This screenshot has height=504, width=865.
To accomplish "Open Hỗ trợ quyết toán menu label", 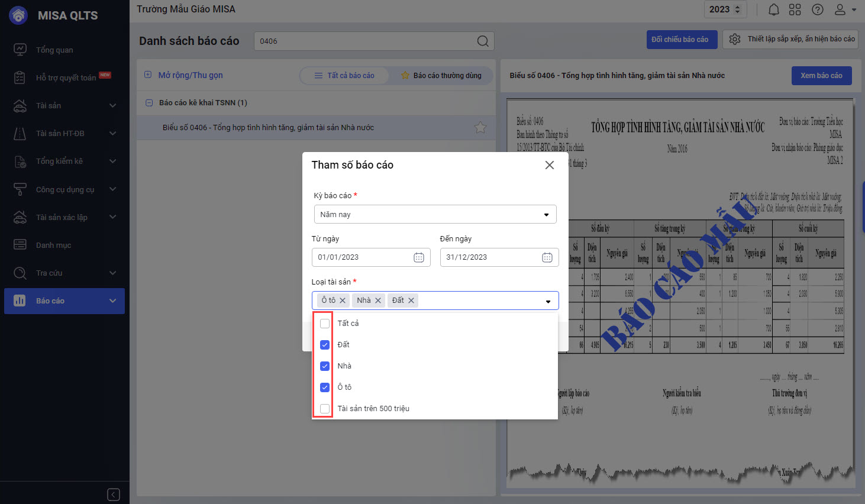I will click(x=66, y=77).
